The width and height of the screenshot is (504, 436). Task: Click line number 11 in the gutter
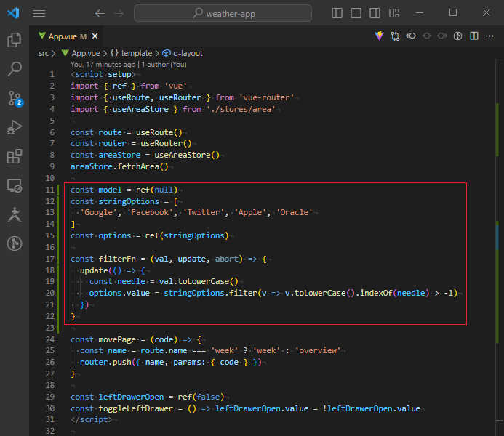point(50,190)
